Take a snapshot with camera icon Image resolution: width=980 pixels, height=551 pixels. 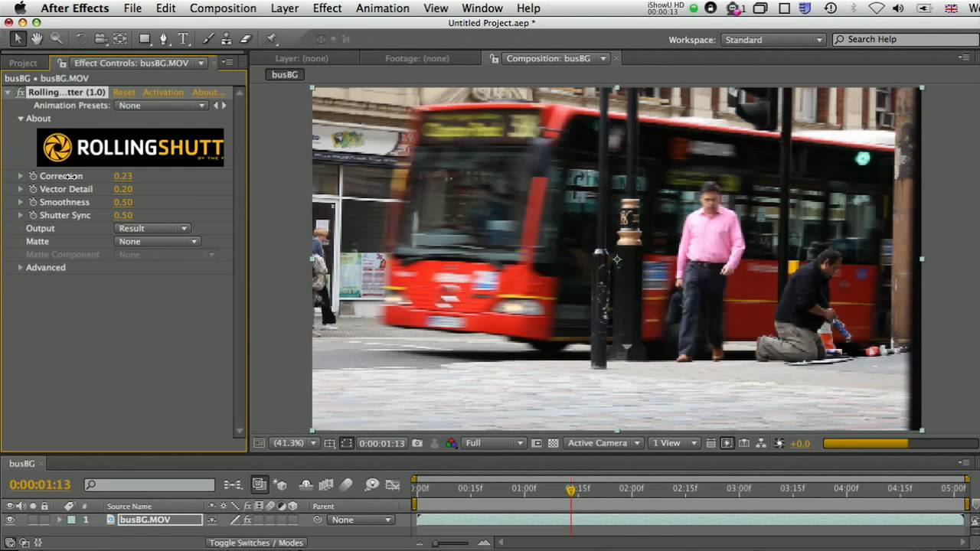pos(417,443)
